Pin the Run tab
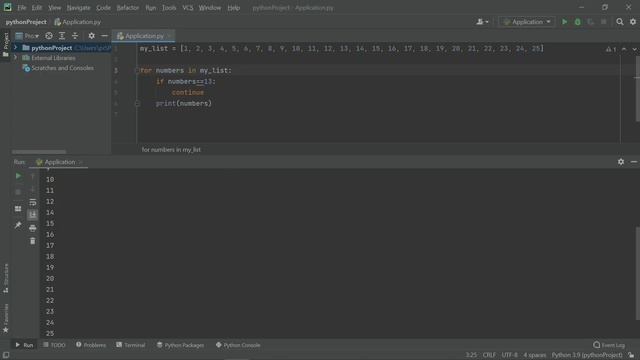The image size is (640, 360). point(18,225)
